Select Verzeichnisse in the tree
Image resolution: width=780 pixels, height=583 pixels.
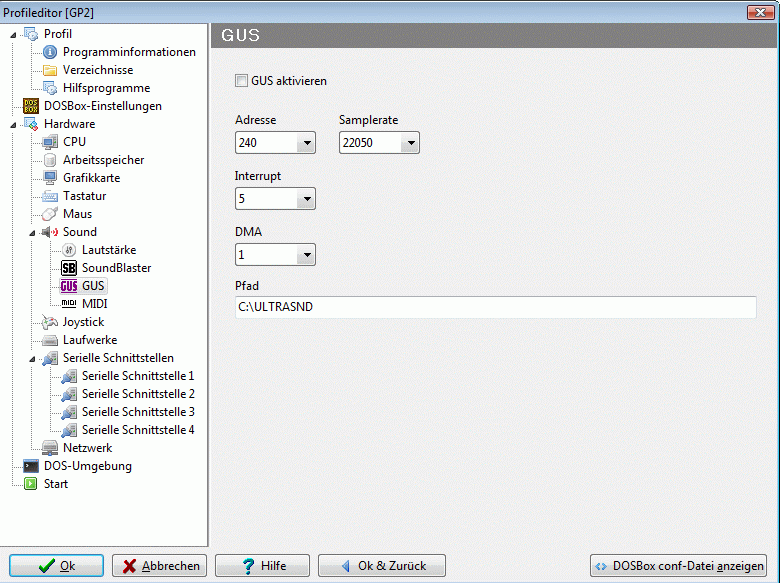98,70
